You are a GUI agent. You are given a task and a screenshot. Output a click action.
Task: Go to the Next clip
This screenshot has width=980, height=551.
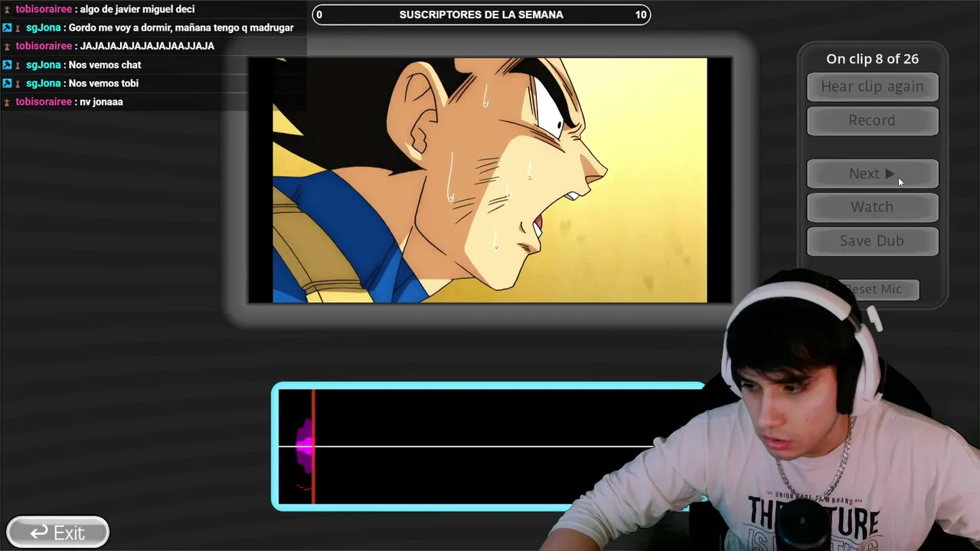[x=872, y=174]
